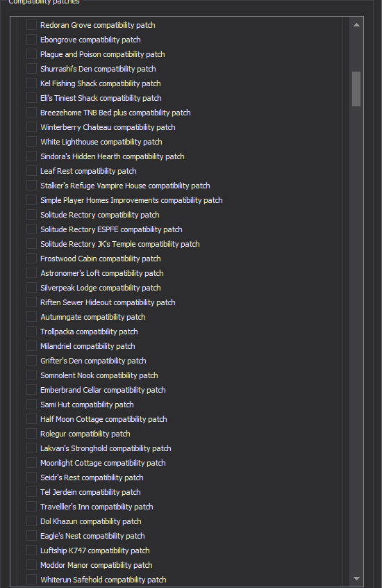The height and width of the screenshot is (588, 382).
Task: Toggle Luftship K747 compatibility patch
Action: (x=31, y=550)
